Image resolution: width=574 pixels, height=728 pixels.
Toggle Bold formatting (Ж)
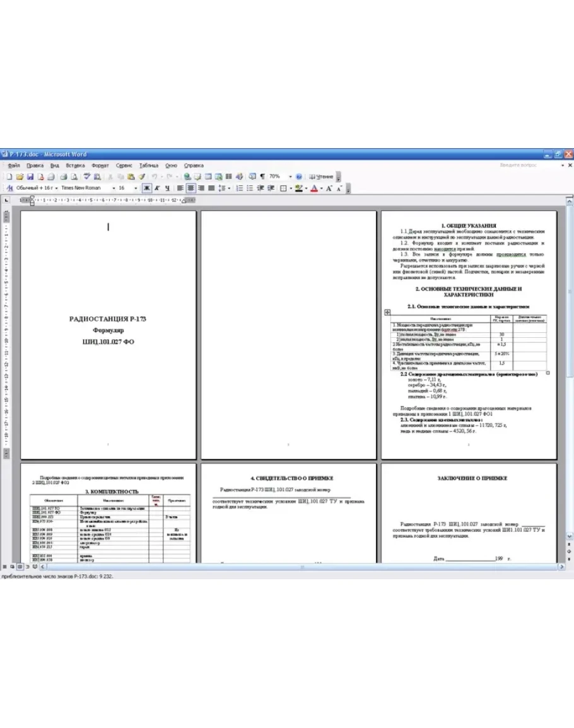click(x=146, y=188)
